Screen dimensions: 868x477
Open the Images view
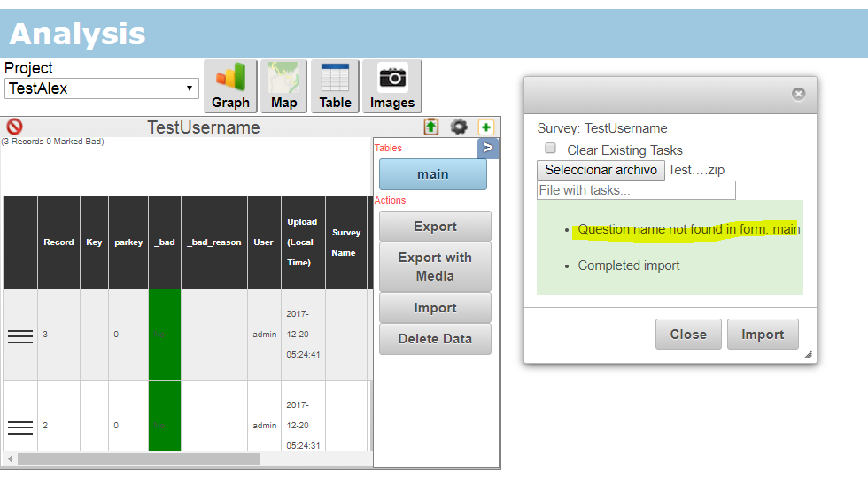click(391, 87)
